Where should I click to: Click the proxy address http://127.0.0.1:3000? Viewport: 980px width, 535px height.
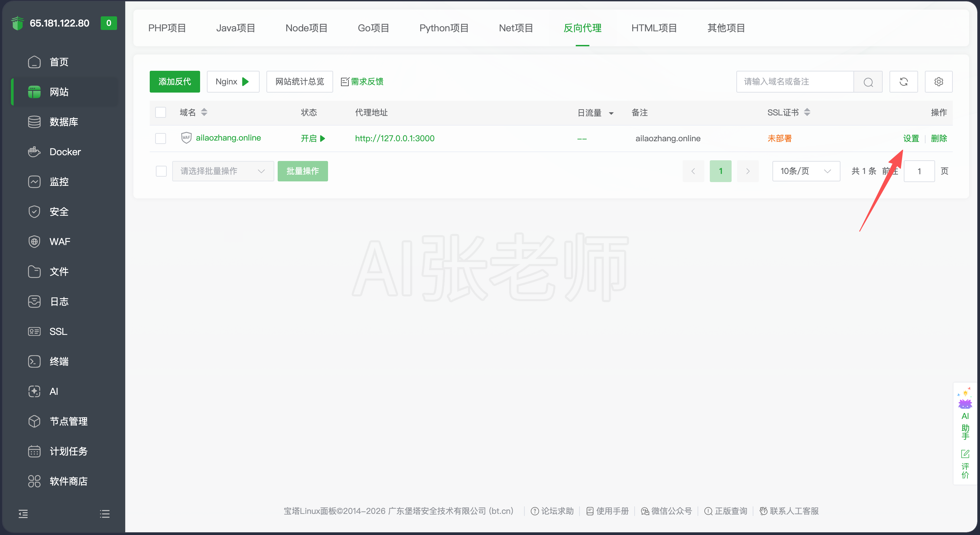[x=394, y=139]
